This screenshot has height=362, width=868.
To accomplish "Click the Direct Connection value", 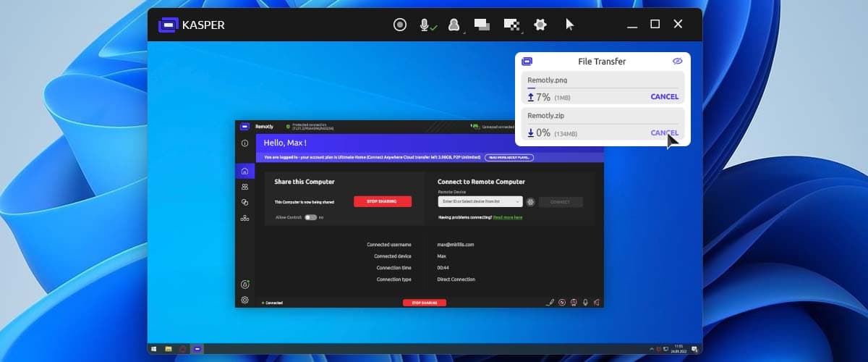I will (456, 279).
